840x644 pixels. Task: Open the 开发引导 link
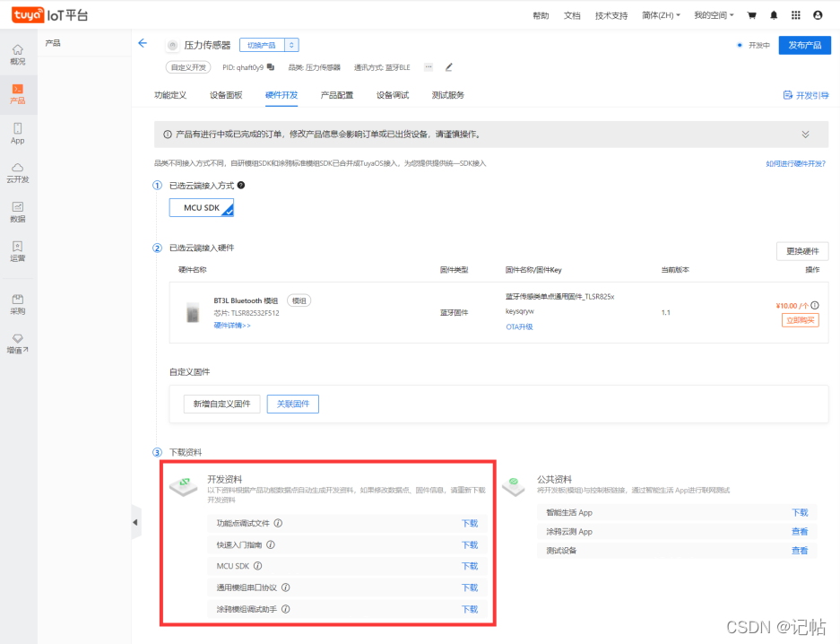click(806, 95)
